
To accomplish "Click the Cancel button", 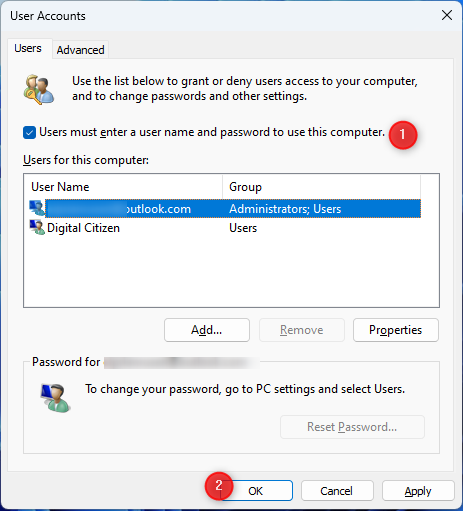I will pyautogui.click(x=337, y=491).
